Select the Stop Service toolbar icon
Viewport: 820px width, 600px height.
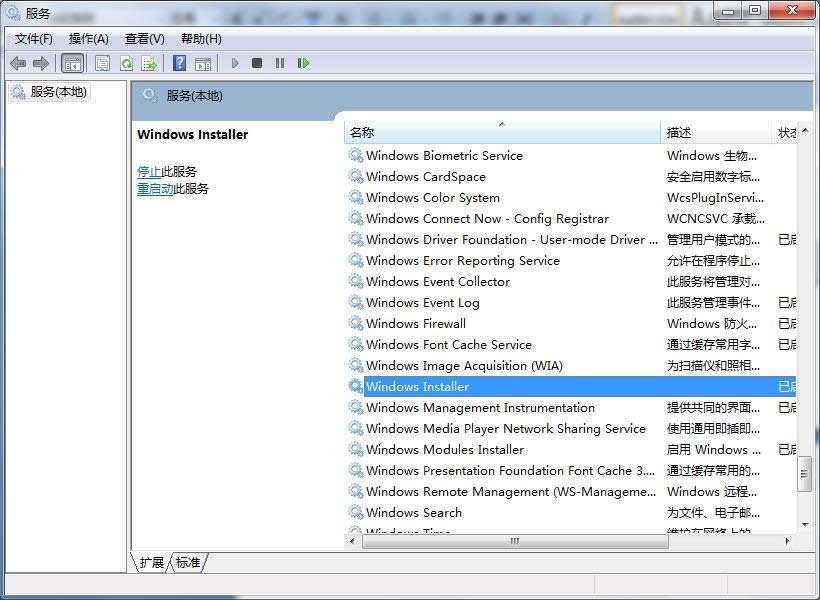click(257, 63)
